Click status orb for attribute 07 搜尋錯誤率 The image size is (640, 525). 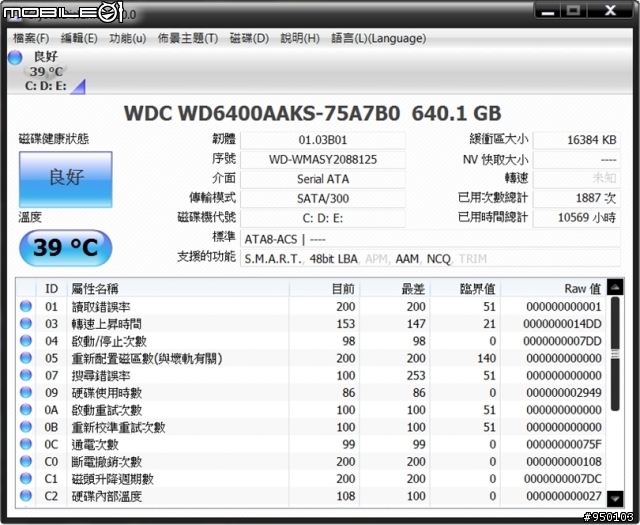pyautogui.click(x=26, y=375)
